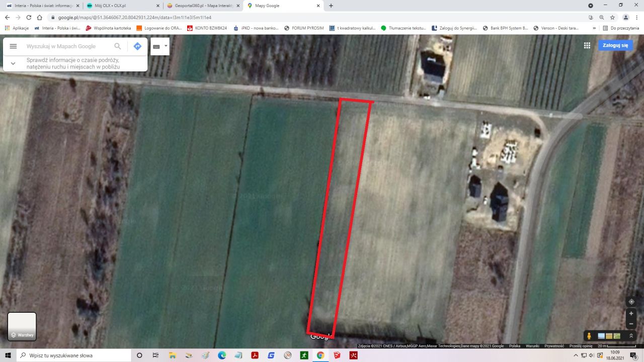Go to the browser home page
Image resolution: width=644 pixels, height=362 pixels.
pos(40,17)
